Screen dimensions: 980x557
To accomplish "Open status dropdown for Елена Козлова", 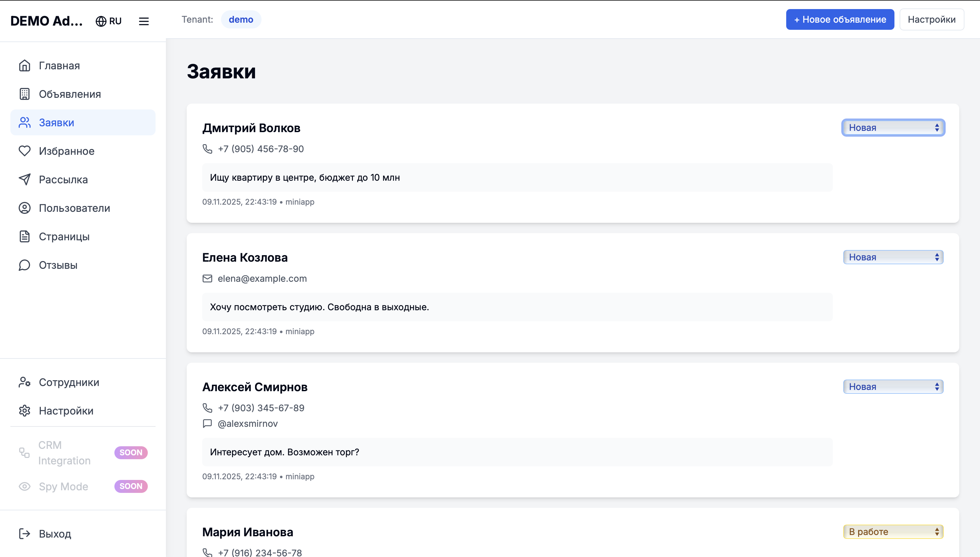I will pyautogui.click(x=893, y=257).
